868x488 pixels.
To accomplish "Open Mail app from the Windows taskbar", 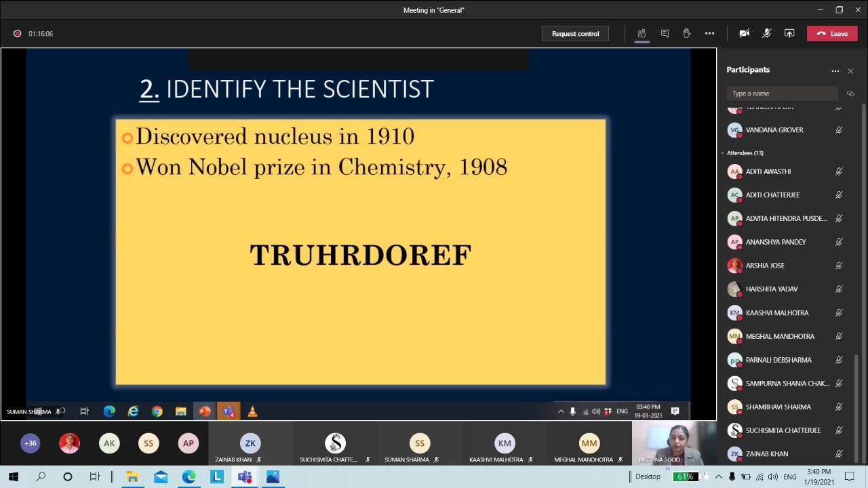I will [x=161, y=476].
